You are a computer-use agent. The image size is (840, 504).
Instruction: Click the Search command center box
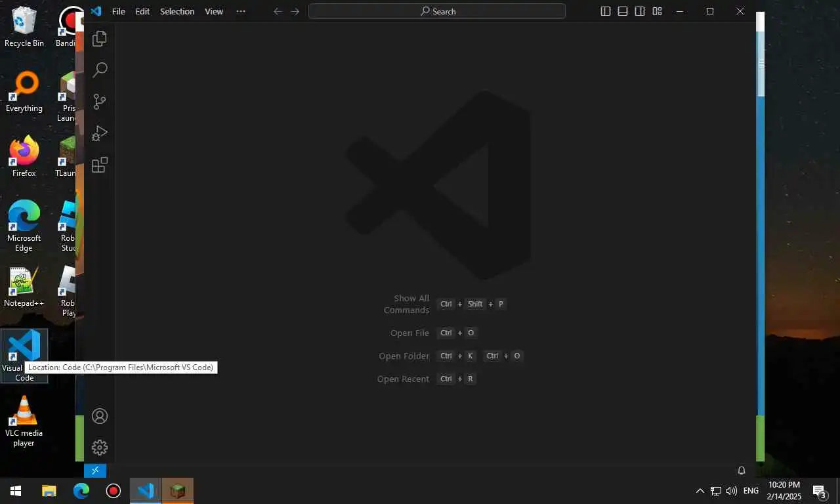(437, 11)
